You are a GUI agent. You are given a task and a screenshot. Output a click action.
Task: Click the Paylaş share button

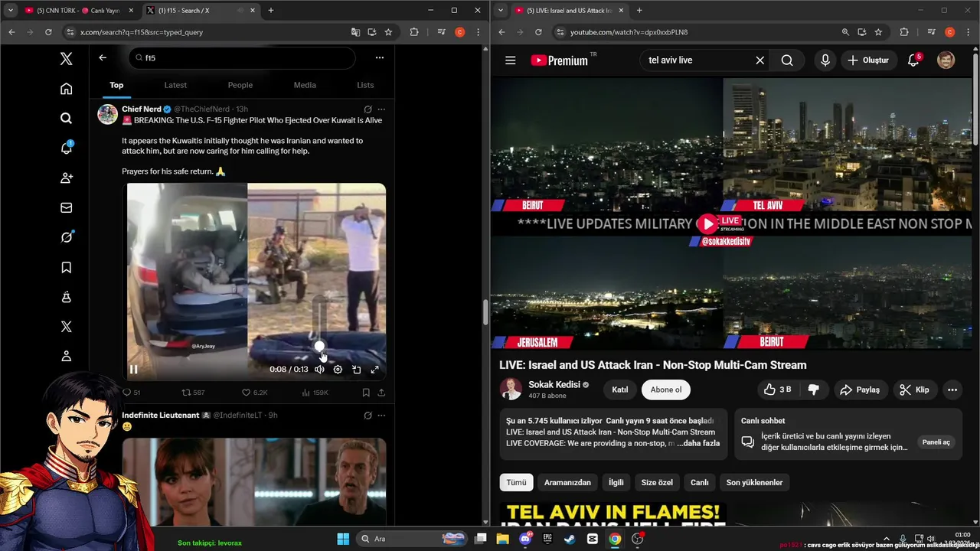pos(860,390)
